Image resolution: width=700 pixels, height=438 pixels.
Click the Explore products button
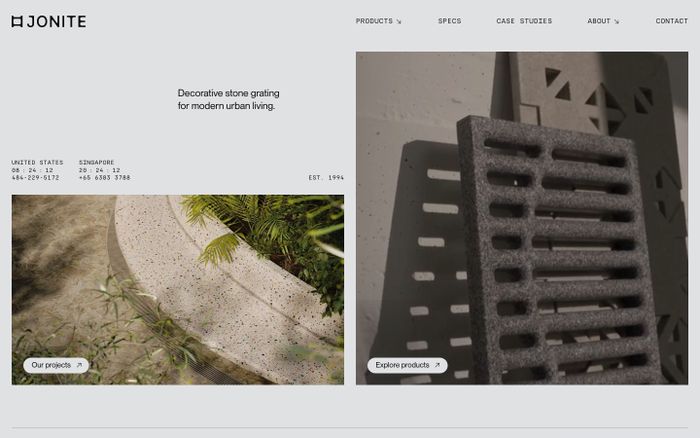pos(407,365)
